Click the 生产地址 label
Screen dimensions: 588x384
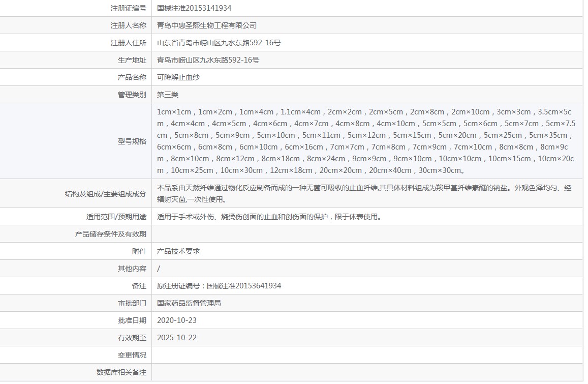(x=132, y=60)
